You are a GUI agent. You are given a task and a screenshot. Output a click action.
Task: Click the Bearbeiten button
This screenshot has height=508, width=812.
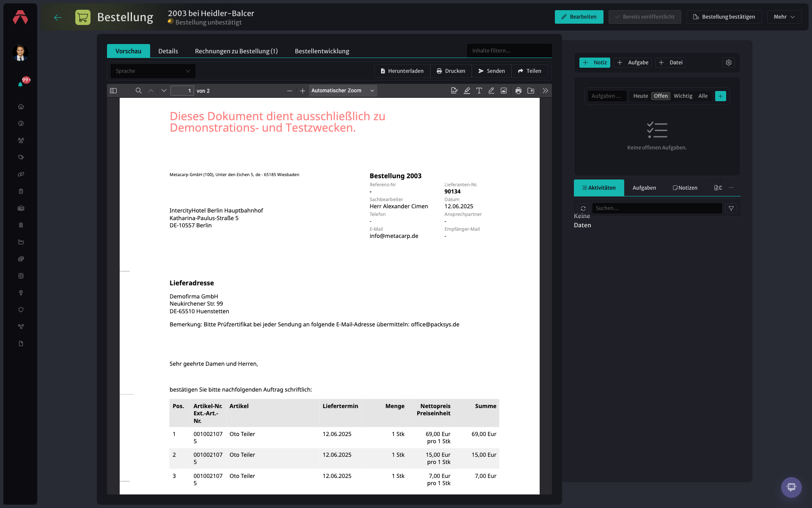pyautogui.click(x=579, y=17)
